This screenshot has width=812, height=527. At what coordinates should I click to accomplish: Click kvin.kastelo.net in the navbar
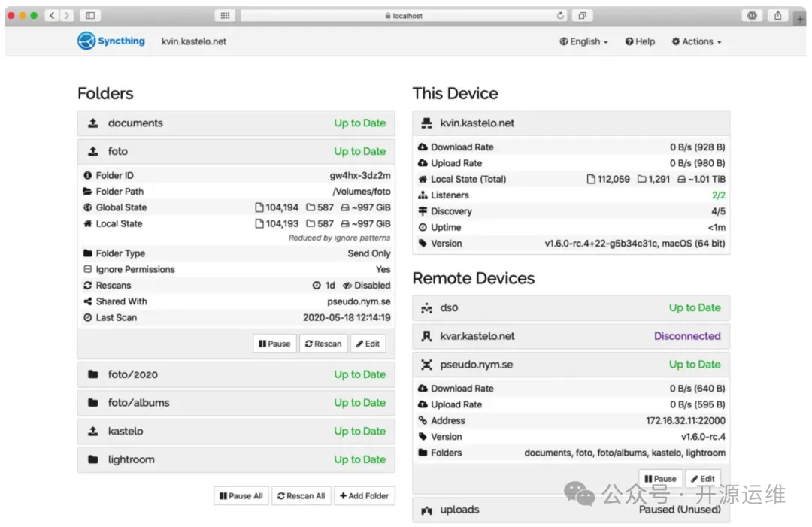(x=194, y=41)
